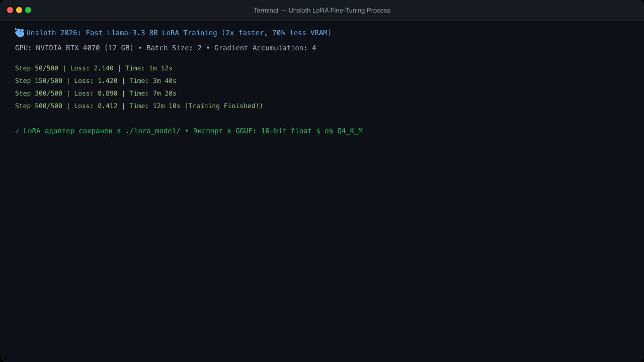Click the Unsloth sloth emoji icon
Image resolution: width=644 pixels, height=362 pixels.
[x=20, y=33]
